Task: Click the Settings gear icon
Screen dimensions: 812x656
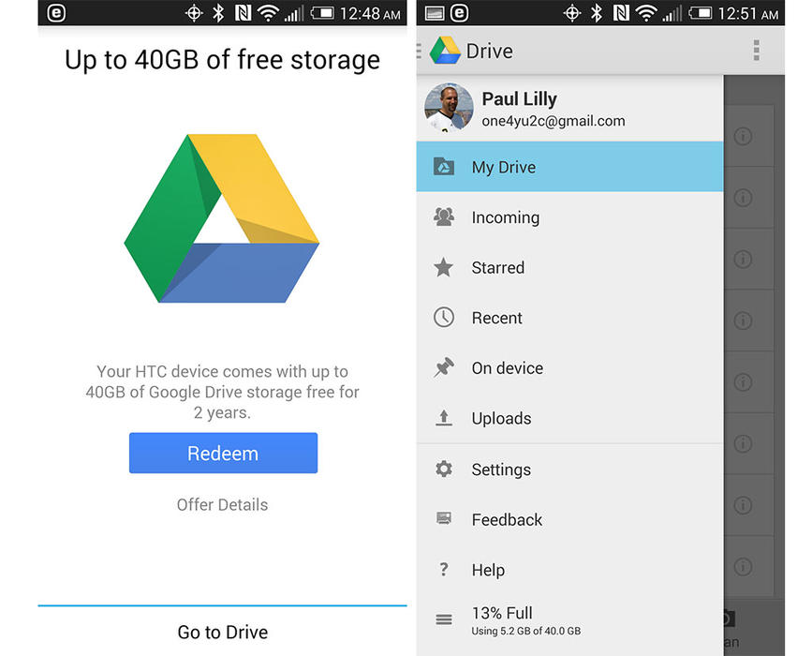Action: [444, 470]
